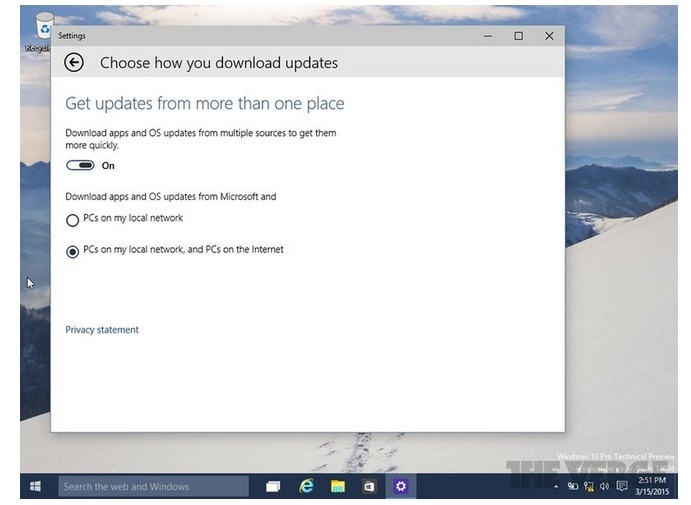The width and height of the screenshot is (691, 505).
Task: Open the Action Center notifications icon
Action: pyautogui.click(x=622, y=486)
